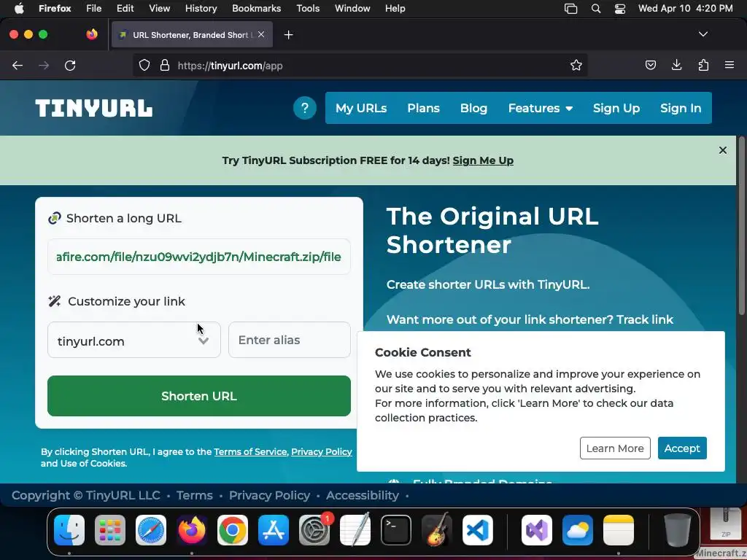Click the Accessibility footer link
Screen dimensions: 747x560
(x=363, y=495)
